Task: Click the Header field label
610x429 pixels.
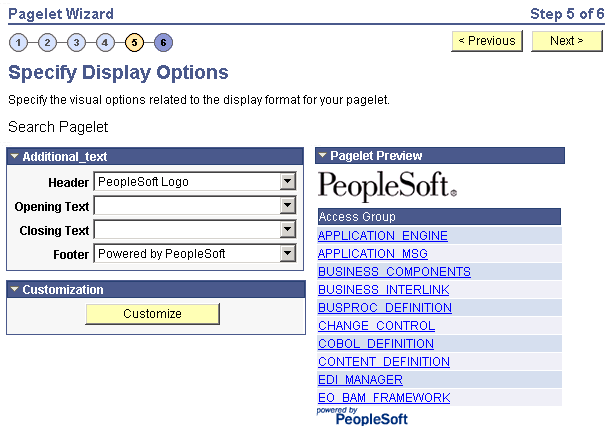Action: (x=68, y=182)
